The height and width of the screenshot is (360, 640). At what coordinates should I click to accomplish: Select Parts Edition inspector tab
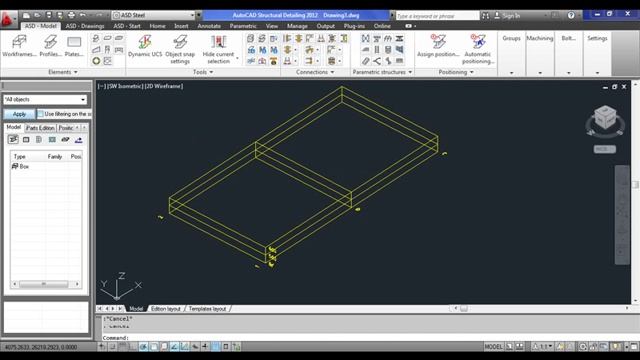(40, 128)
